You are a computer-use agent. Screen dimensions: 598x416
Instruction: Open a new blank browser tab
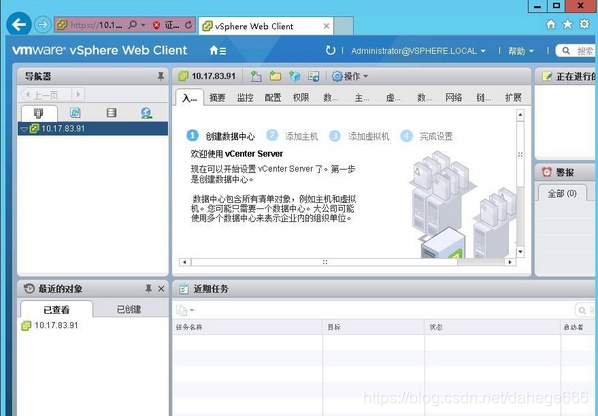(343, 26)
